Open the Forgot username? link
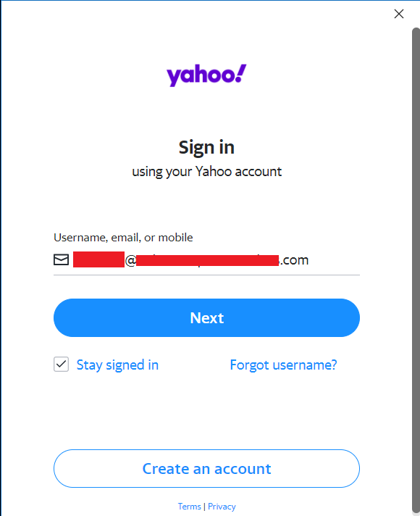Image resolution: width=420 pixels, height=516 pixels. [284, 365]
